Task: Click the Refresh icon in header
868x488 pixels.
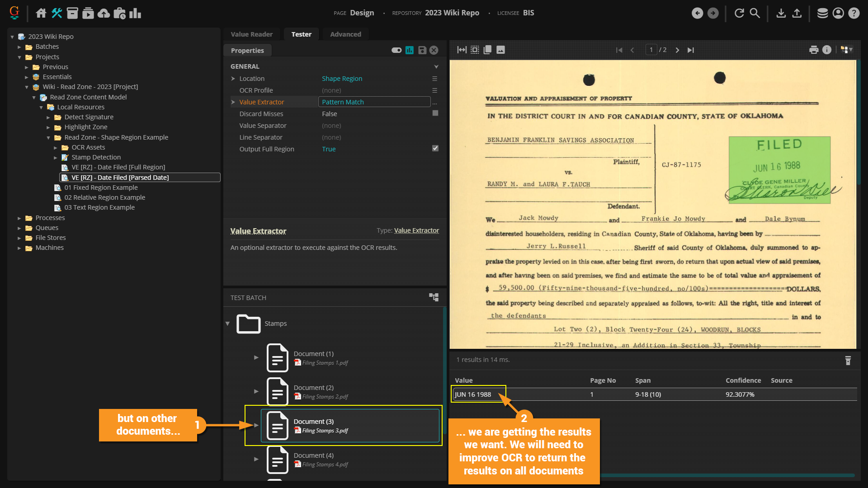Action: [x=739, y=13]
